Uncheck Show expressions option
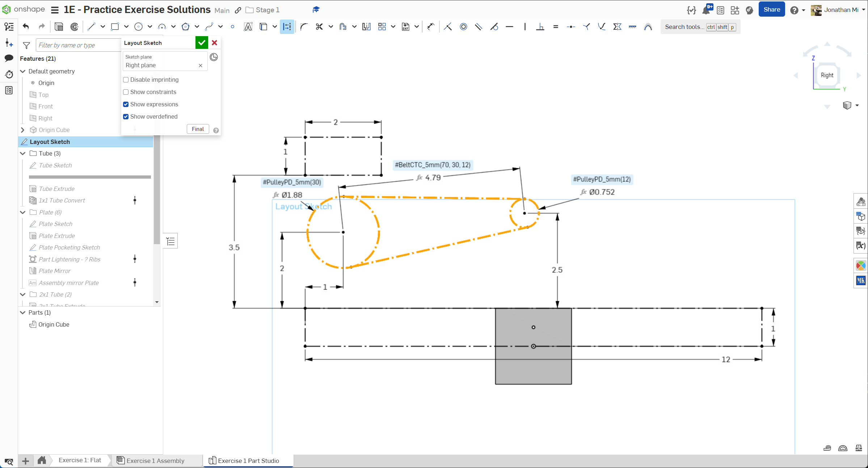This screenshot has height=468, width=868. 126,104
